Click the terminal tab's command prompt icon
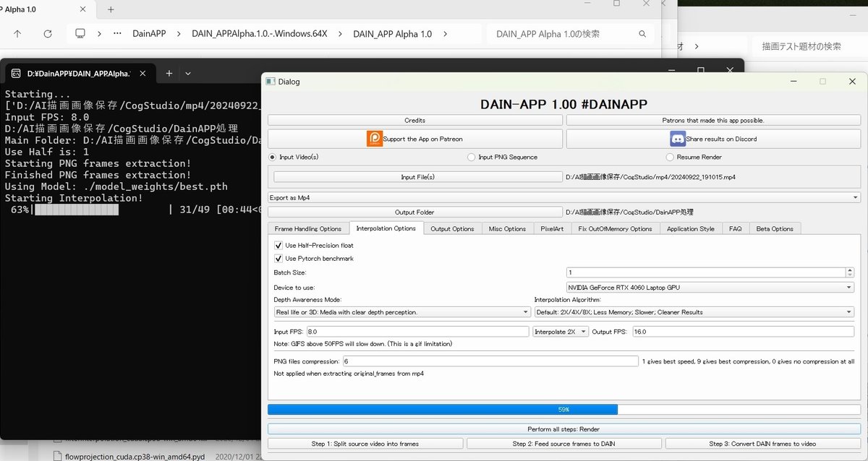 coord(15,73)
